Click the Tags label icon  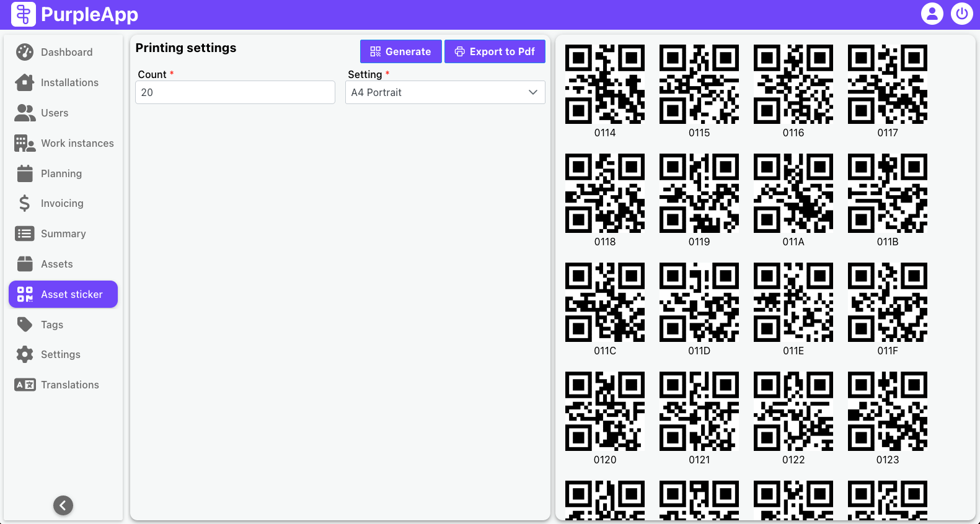pyautogui.click(x=25, y=325)
